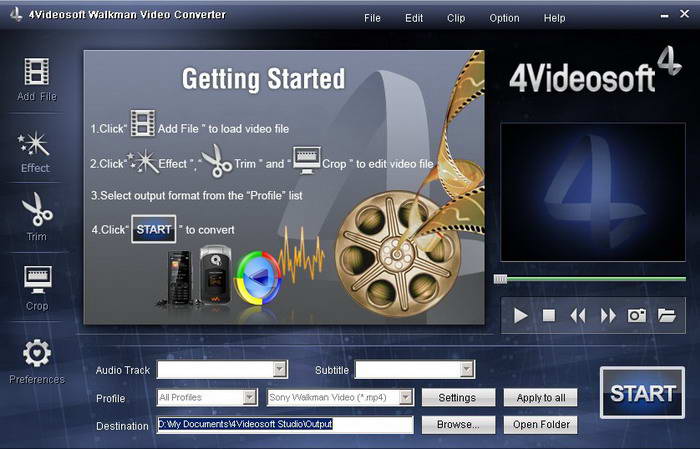
Task: Click the Getting Started guide panel
Action: tap(284, 187)
